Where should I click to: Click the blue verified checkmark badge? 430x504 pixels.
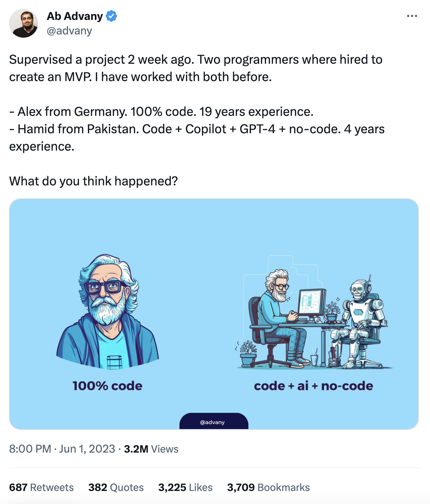pyautogui.click(x=111, y=16)
